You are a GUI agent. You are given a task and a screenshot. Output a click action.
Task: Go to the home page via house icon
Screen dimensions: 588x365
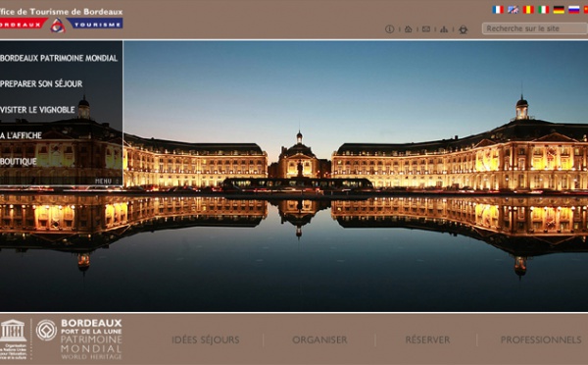408,28
